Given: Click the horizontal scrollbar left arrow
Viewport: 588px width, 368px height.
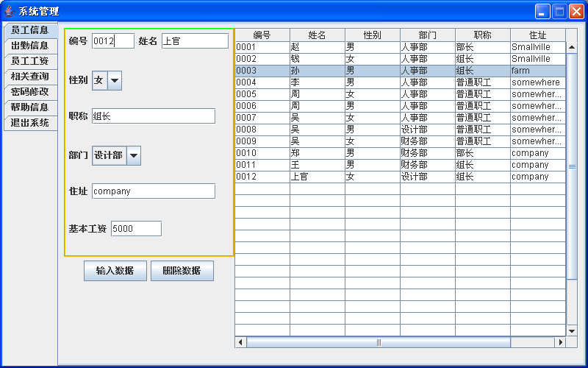Looking at the screenshot, I should coord(240,342).
